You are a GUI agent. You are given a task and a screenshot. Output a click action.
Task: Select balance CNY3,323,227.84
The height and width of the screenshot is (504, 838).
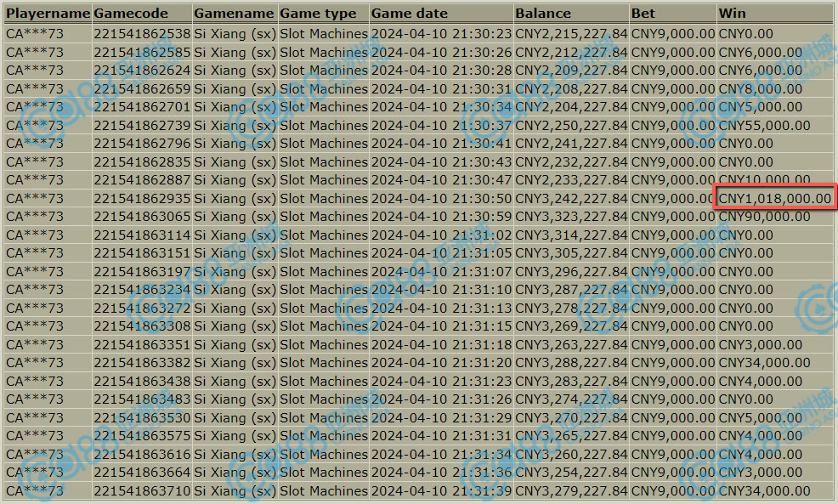click(571, 217)
